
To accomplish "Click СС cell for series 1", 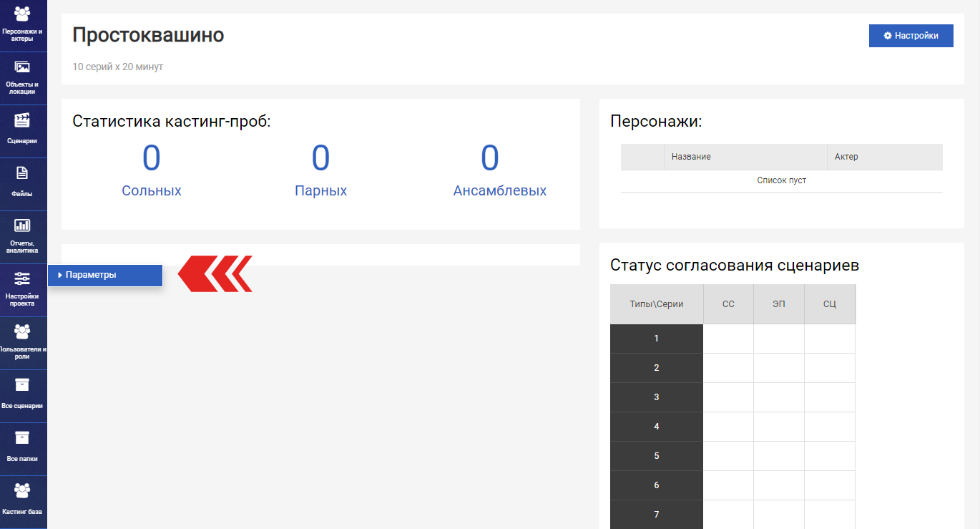I will click(728, 339).
